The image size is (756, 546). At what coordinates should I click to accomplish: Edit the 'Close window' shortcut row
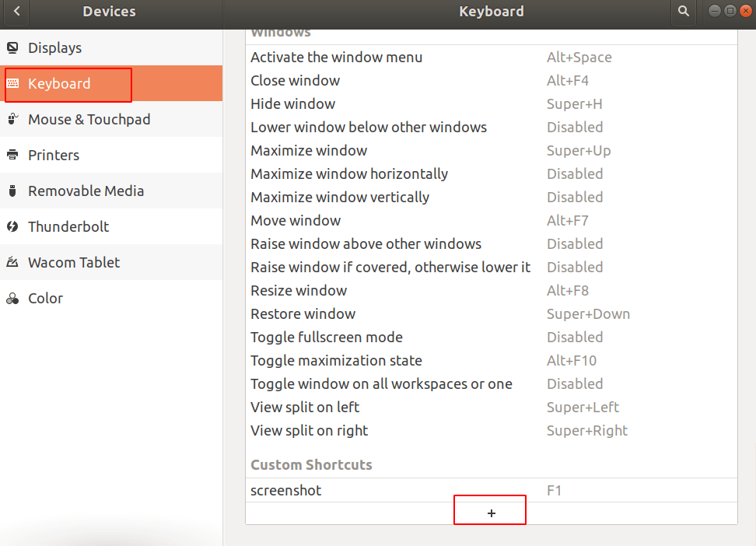coord(491,81)
